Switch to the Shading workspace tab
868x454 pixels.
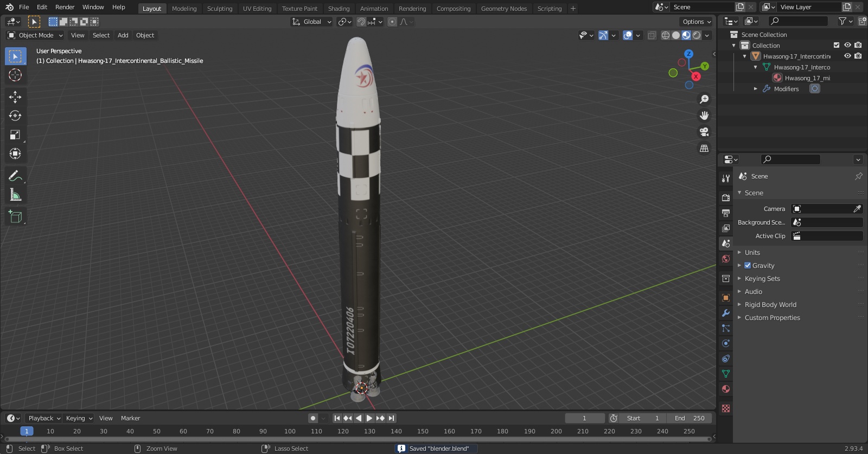[x=339, y=9]
